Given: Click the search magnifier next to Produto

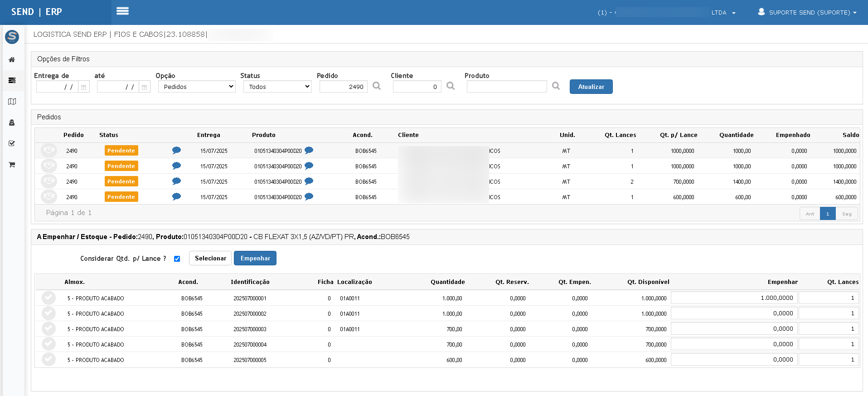Looking at the screenshot, I should pos(556,86).
